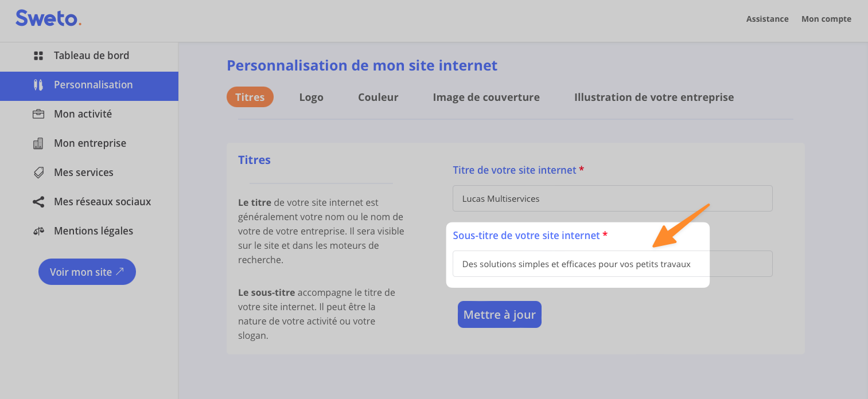Image resolution: width=868 pixels, height=399 pixels.
Task: Open the Mes réseaux sociaux share icon
Action: [x=38, y=202]
